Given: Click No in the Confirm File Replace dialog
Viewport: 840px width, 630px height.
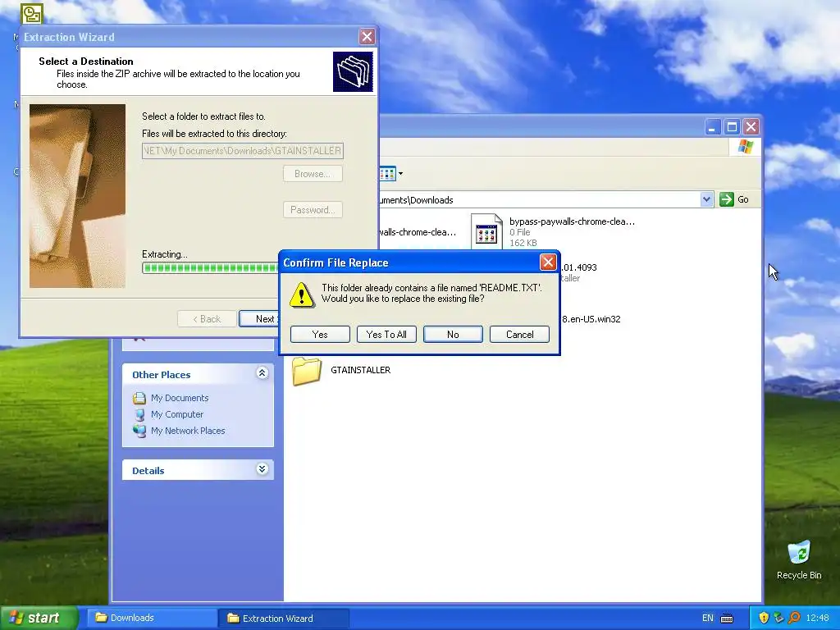Looking at the screenshot, I should click(x=453, y=335).
